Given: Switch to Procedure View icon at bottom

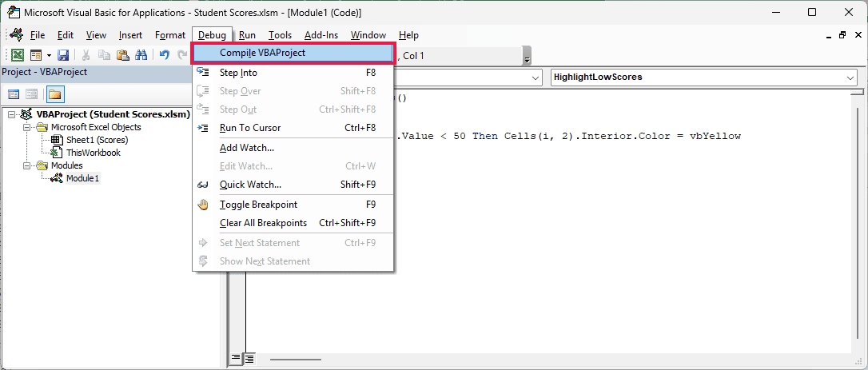Looking at the screenshot, I should pos(235,358).
